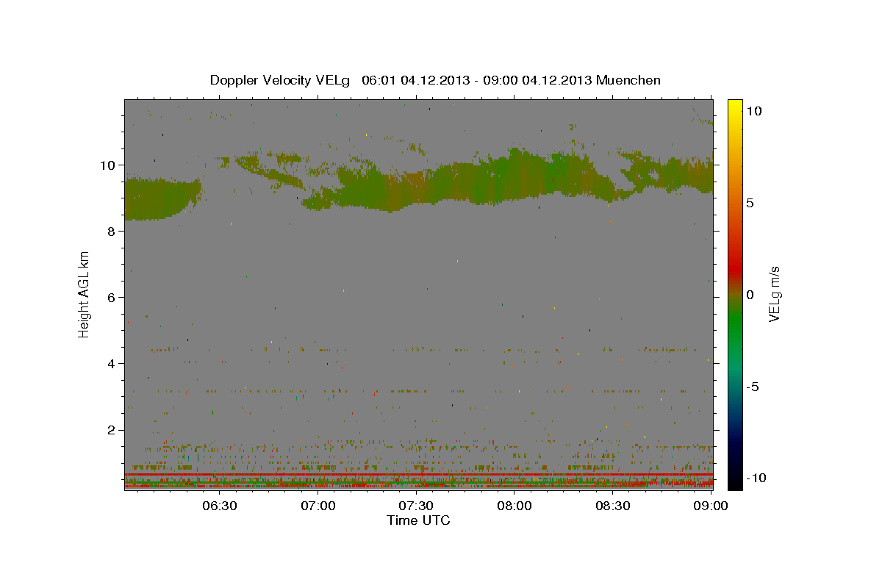Click the 06:30 time tick label
Screen dimensions: 882x588
(220, 506)
